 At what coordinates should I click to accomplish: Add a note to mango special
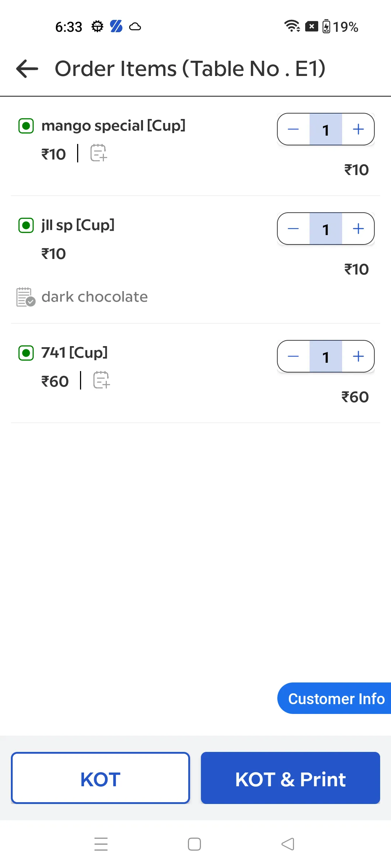(x=98, y=153)
